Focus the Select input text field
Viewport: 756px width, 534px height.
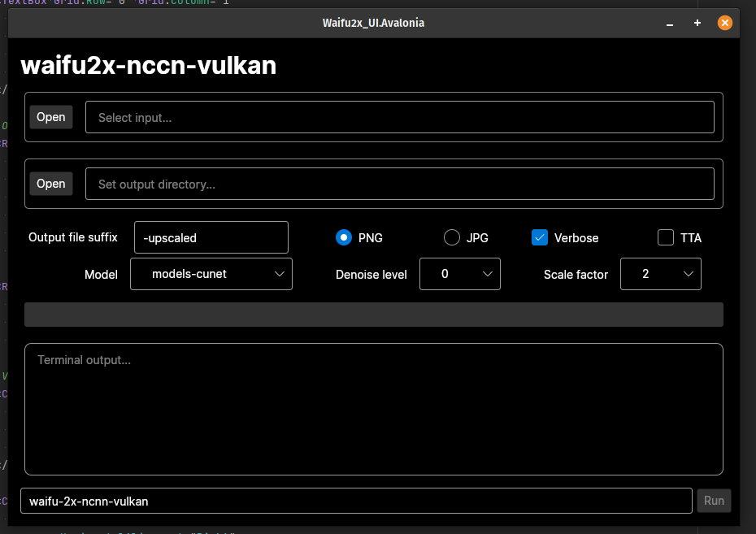(x=400, y=117)
